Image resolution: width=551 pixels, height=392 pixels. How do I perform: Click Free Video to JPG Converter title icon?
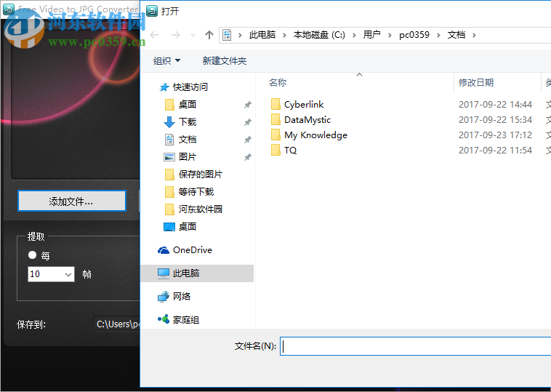pyautogui.click(x=9, y=9)
